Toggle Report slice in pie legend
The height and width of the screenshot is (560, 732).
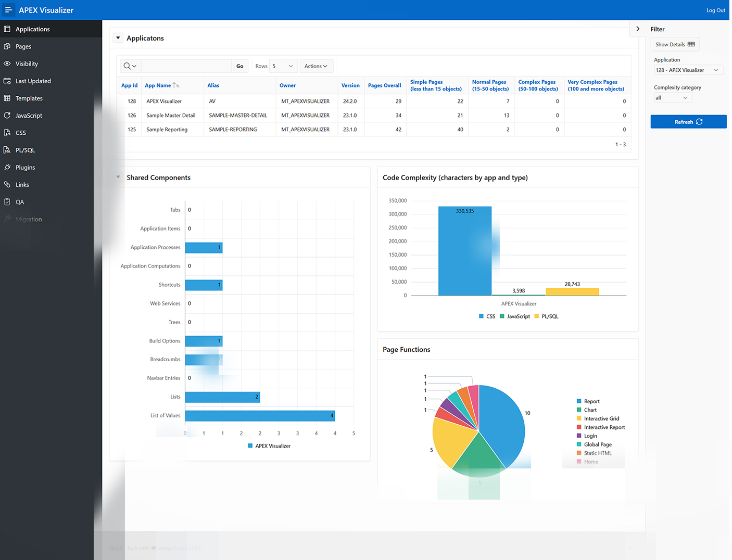(x=588, y=401)
